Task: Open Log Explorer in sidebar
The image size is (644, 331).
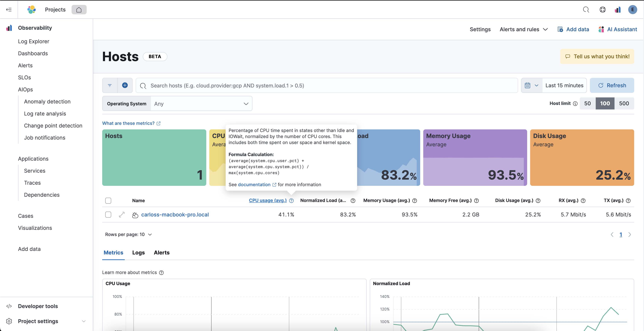Action: 33,42
